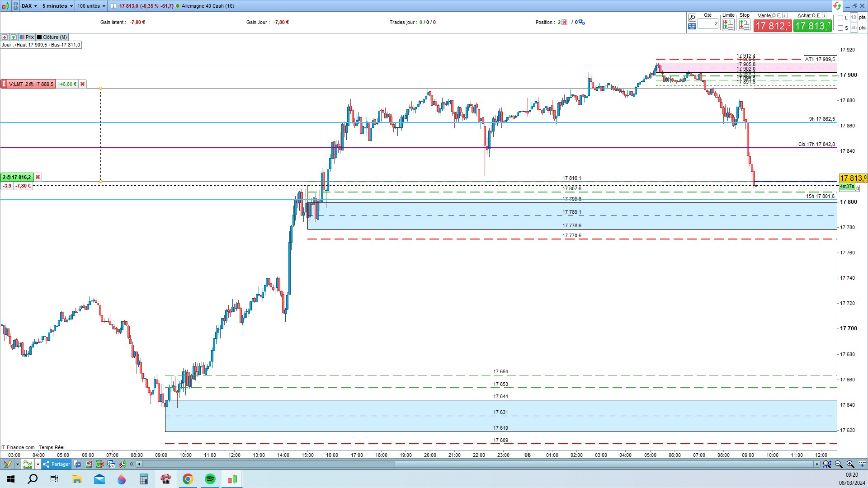Click the Stop order icon
This screenshot has height=488, width=868.
744,25
